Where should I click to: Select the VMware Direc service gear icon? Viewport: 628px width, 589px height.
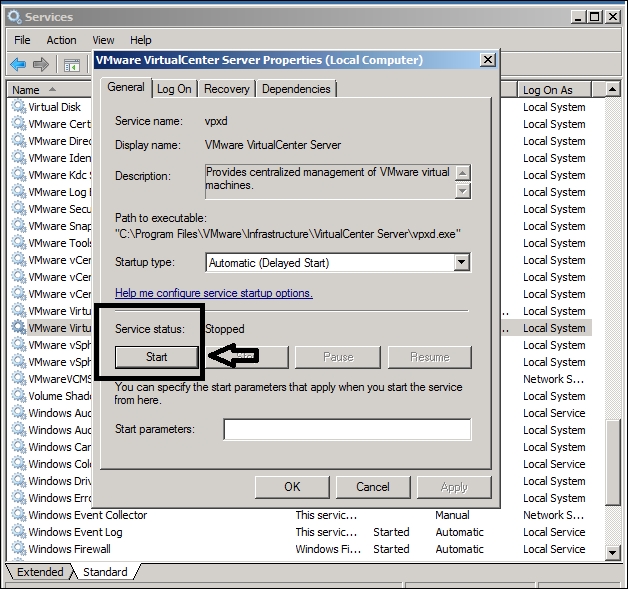pyautogui.click(x=18, y=141)
